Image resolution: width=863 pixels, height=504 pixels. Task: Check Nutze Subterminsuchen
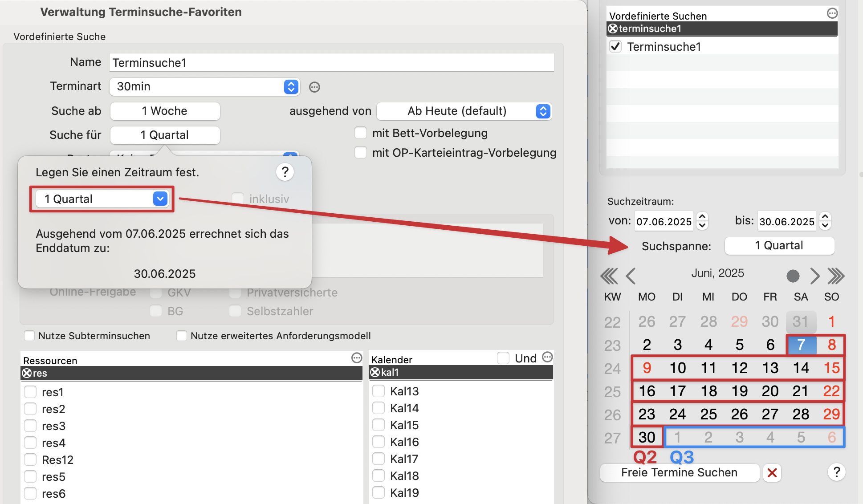pos(29,336)
